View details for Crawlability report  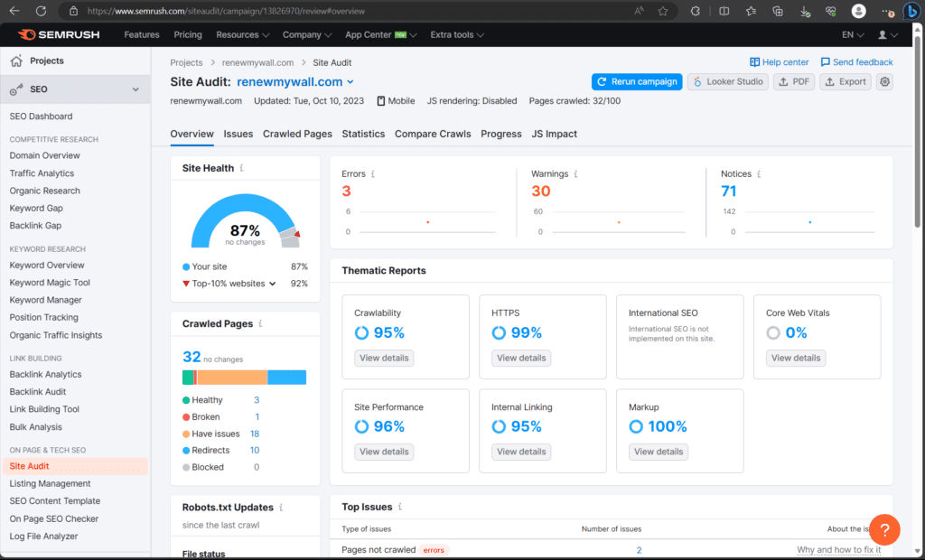(x=384, y=359)
